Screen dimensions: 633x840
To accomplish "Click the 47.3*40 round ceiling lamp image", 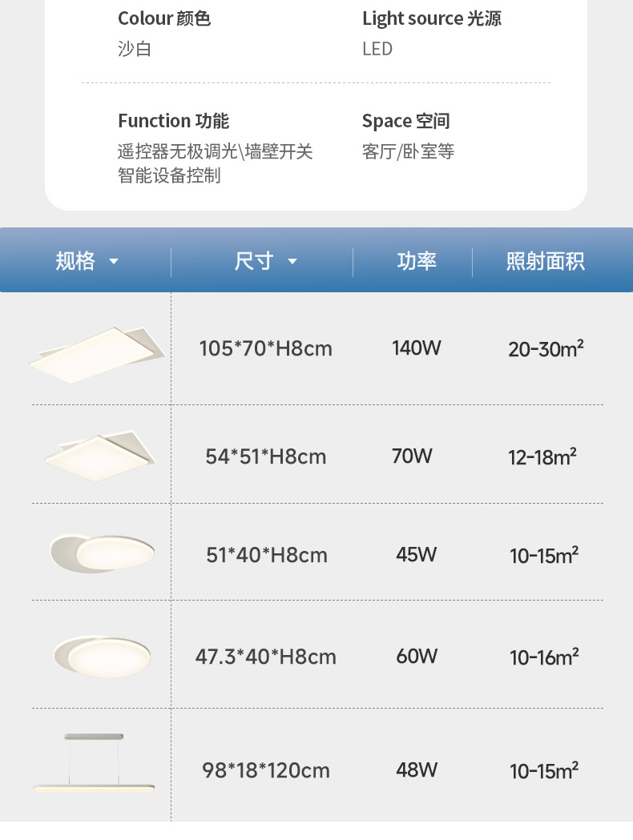I will tap(102, 656).
